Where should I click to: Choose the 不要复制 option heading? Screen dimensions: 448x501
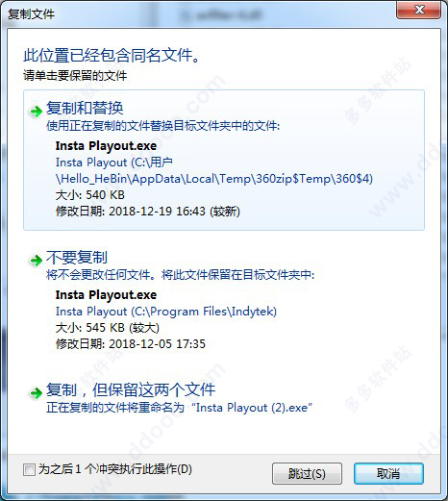click(x=77, y=257)
